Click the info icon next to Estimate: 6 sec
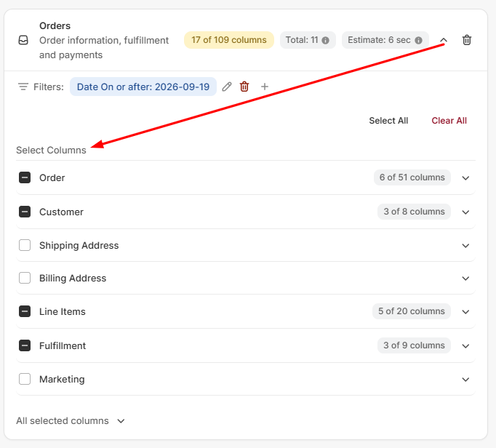Screen dimensions: 496x448 [x=418, y=40]
